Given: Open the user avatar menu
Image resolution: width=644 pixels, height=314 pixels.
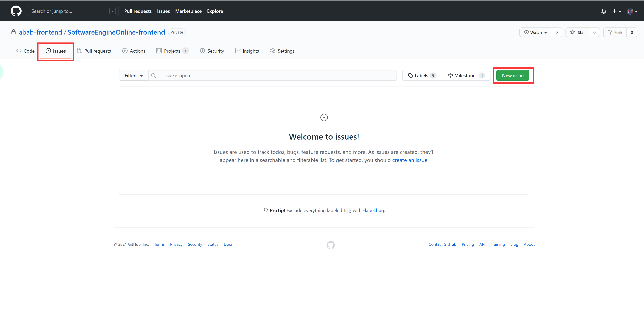Looking at the screenshot, I should [632, 11].
